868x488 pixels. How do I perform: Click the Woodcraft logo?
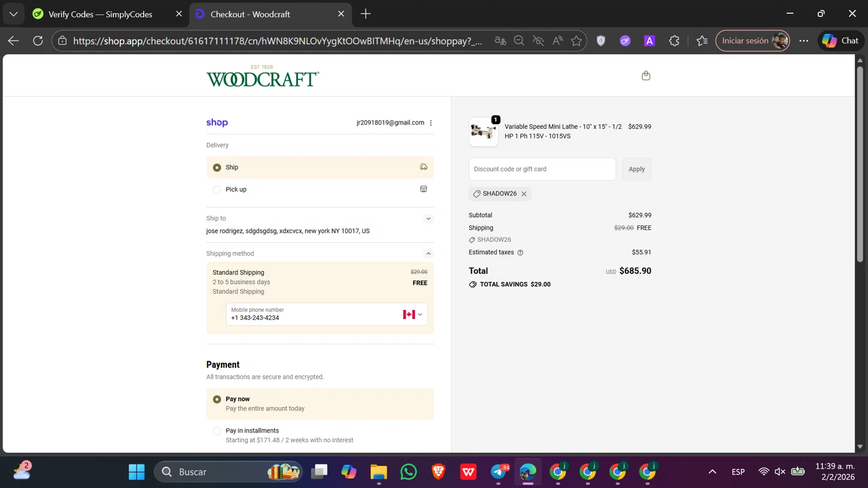pos(263,76)
